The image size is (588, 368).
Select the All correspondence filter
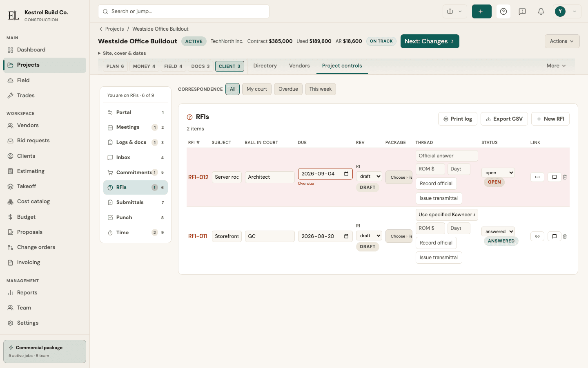(232, 89)
